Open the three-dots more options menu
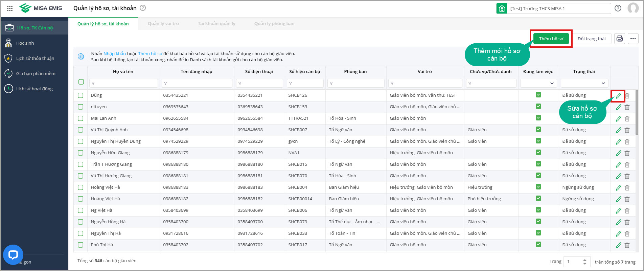This screenshot has width=644, height=271. click(x=633, y=39)
